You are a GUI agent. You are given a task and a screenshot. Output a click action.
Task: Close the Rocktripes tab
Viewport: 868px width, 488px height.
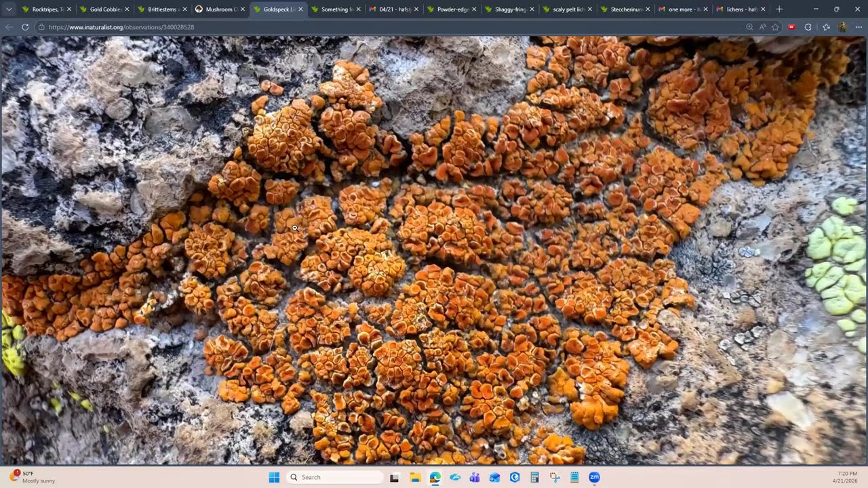pyautogui.click(x=68, y=9)
